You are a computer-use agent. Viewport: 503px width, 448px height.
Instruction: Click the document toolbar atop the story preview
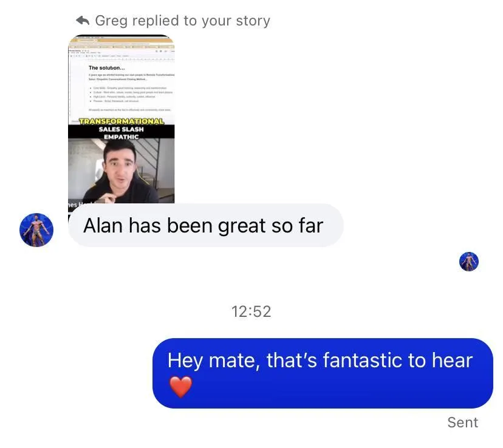pyautogui.click(x=121, y=49)
